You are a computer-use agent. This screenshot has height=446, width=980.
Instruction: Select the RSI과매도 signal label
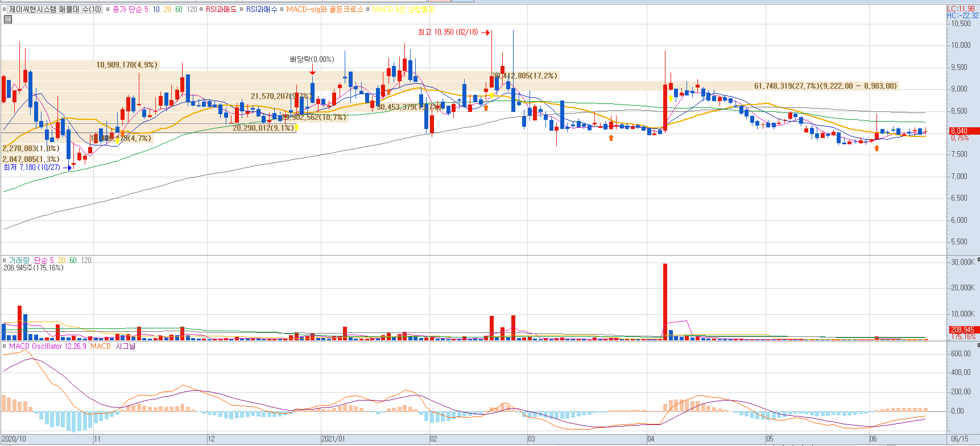pyautogui.click(x=221, y=9)
